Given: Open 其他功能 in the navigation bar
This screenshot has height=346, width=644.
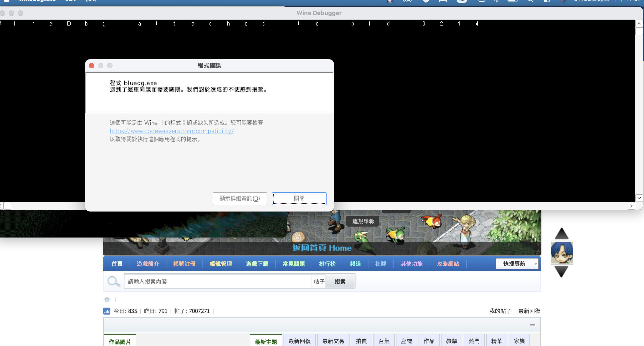Looking at the screenshot, I should pyautogui.click(x=411, y=264).
